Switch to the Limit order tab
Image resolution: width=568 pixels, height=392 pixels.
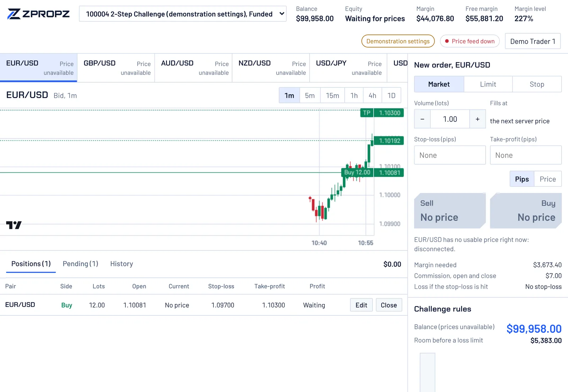click(x=488, y=84)
